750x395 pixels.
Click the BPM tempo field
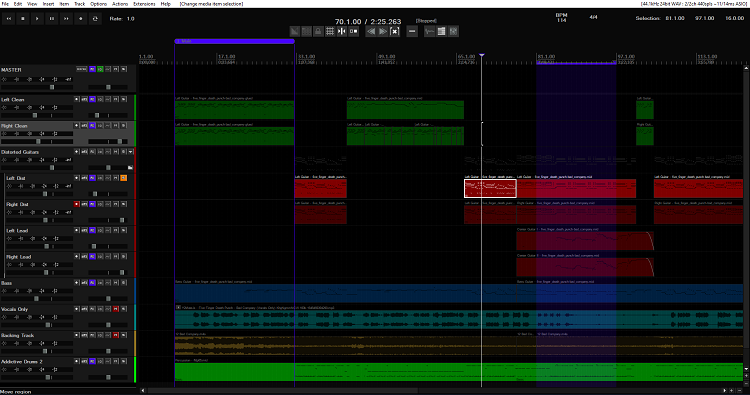tap(562, 18)
